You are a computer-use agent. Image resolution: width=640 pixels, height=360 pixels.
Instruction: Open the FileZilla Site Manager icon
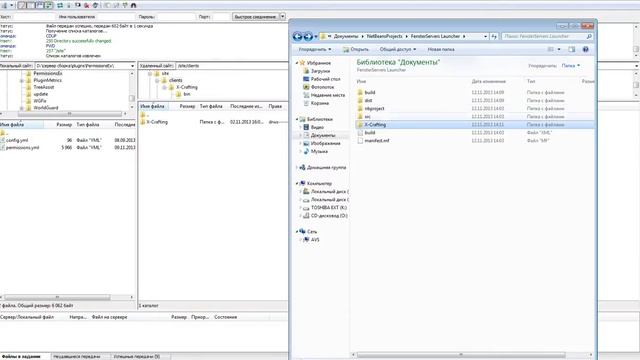coord(4,5)
